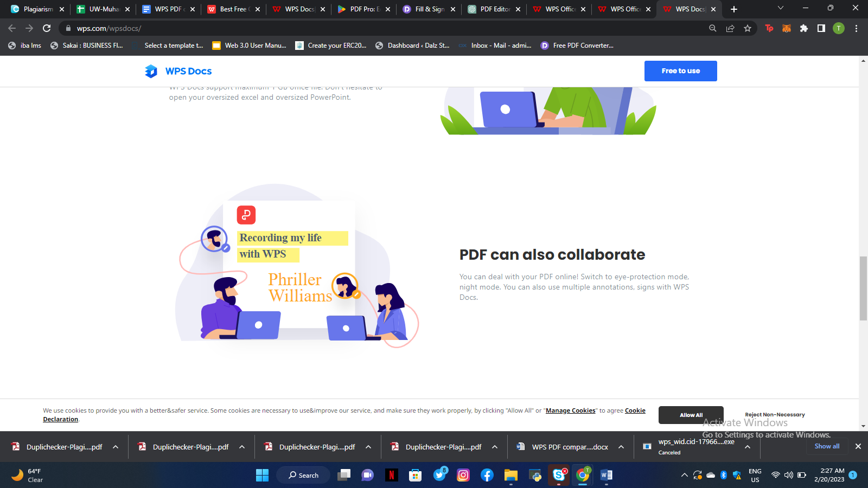This screenshot has width=868, height=488.
Task: Open the tab search dropdown
Action: [x=781, y=8]
